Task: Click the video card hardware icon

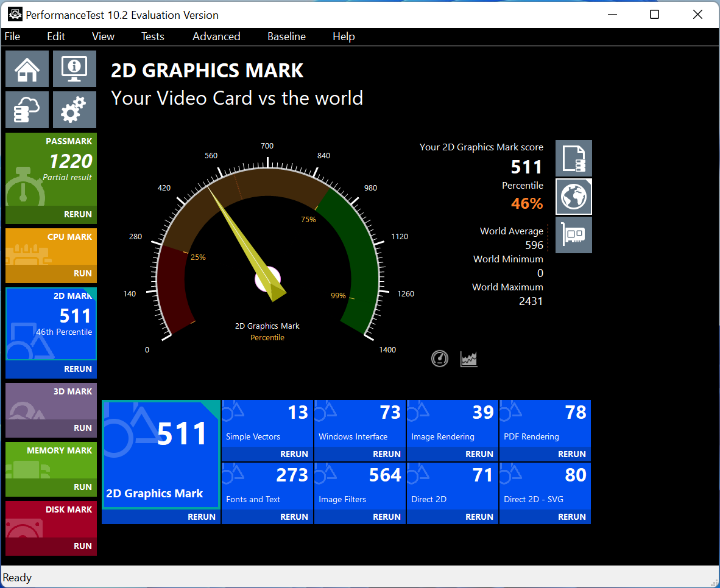Action: (573, 235)
